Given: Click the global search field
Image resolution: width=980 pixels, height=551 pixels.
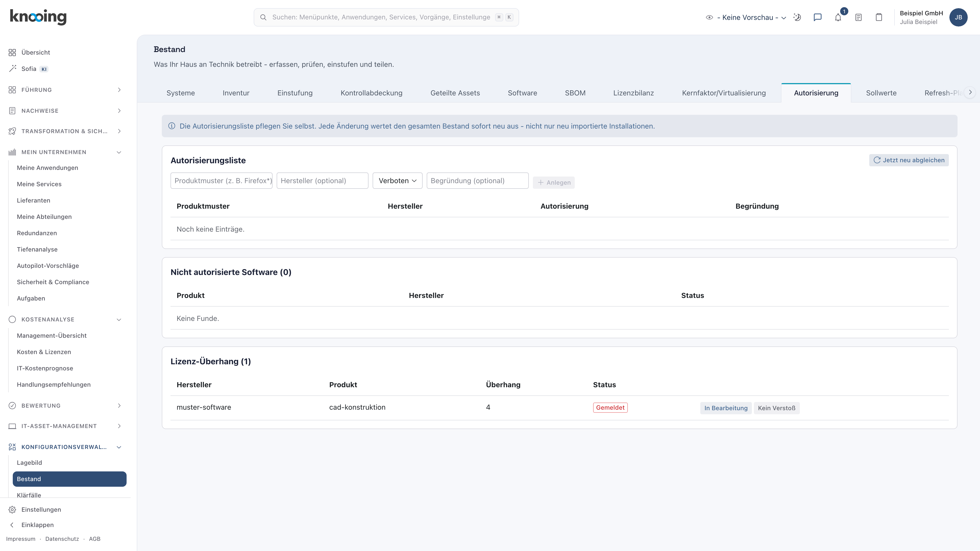Looking at the screenshot, I should pyautogui.click(x=386, y=17).
